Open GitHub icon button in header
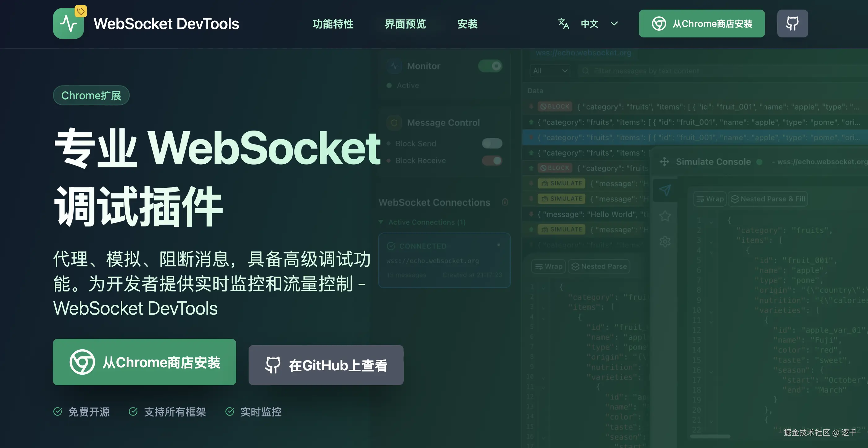868x448 pixels. pos(792,24)
